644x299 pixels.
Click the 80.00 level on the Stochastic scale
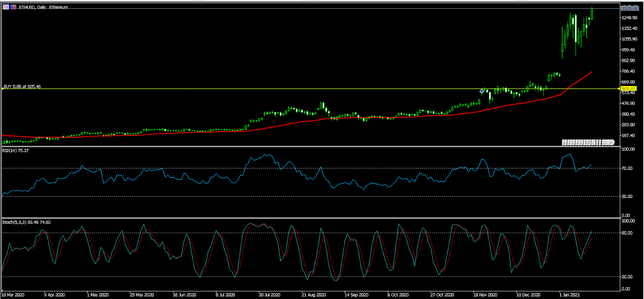[x=627, y=233]
